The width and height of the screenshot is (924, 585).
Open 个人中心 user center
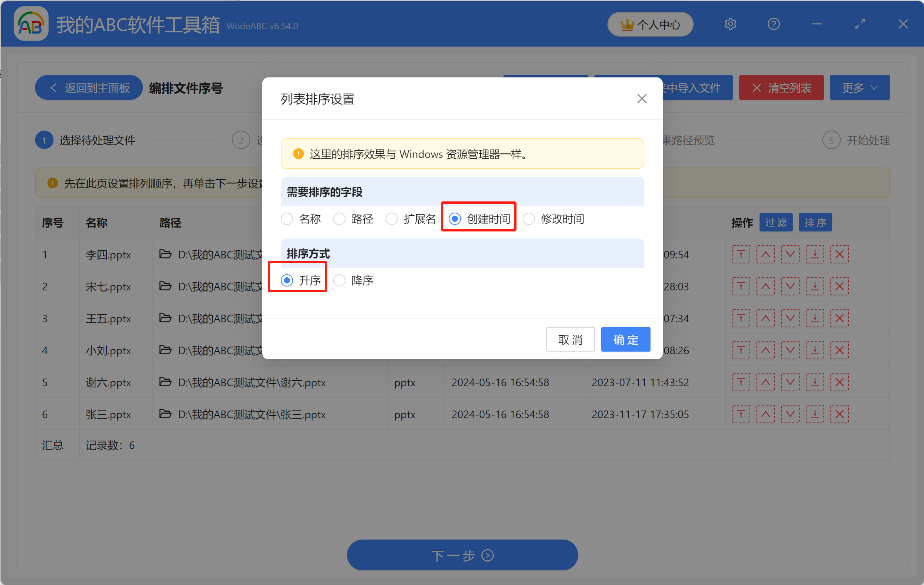coord(650,25)
